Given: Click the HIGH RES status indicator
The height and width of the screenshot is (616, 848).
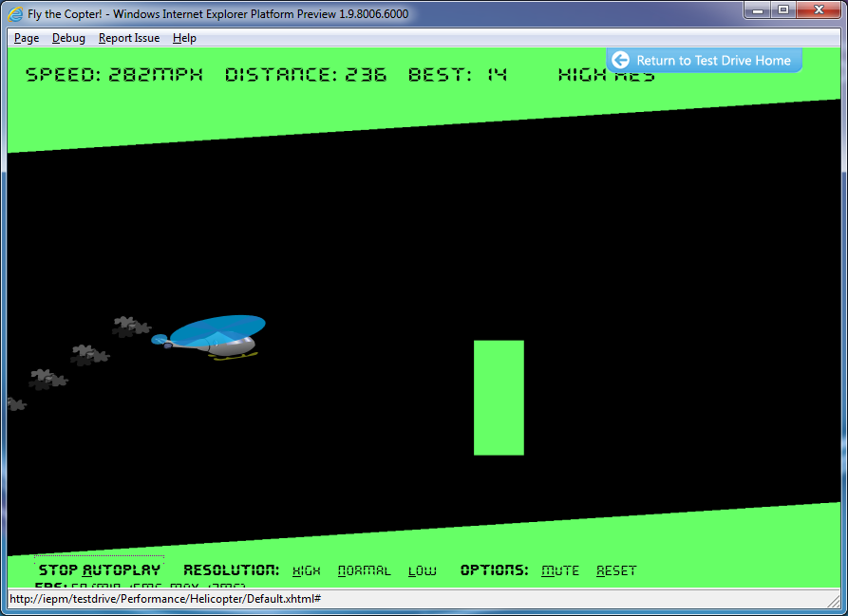Looking at the screenshot, I should point(605,74).
